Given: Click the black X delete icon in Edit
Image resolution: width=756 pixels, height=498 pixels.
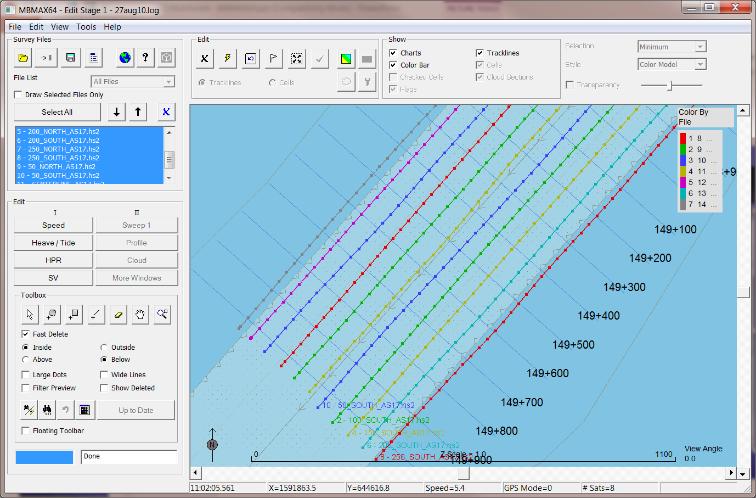Looking at the screenshot, I should click(x=204, y=59).
